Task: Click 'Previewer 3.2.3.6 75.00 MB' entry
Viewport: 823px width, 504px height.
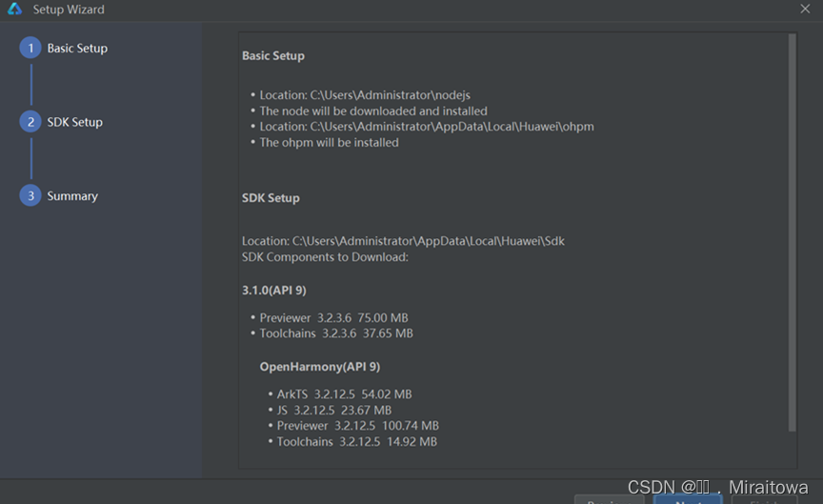Action: pos(333,317)
